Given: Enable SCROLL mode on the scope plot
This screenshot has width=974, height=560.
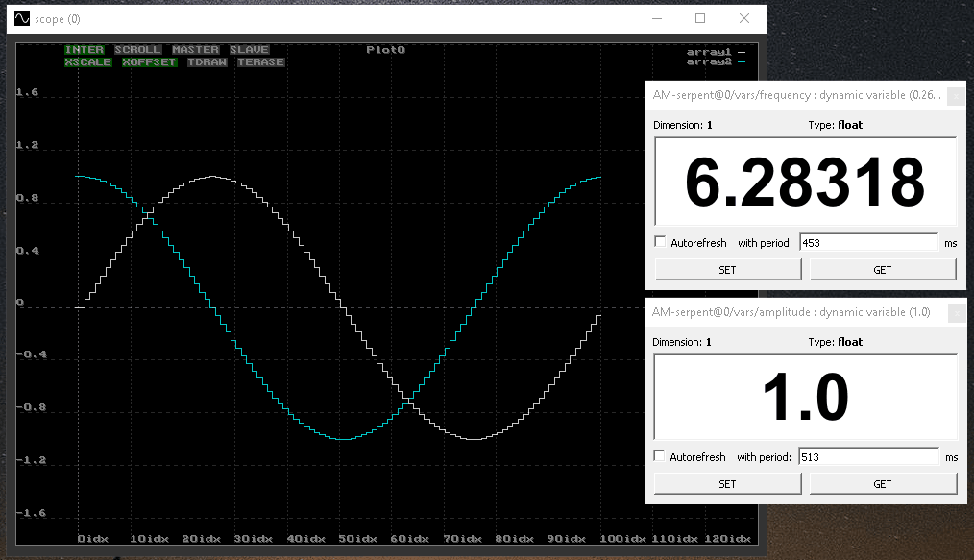Looking at the screenshot, I should point(136,49).
